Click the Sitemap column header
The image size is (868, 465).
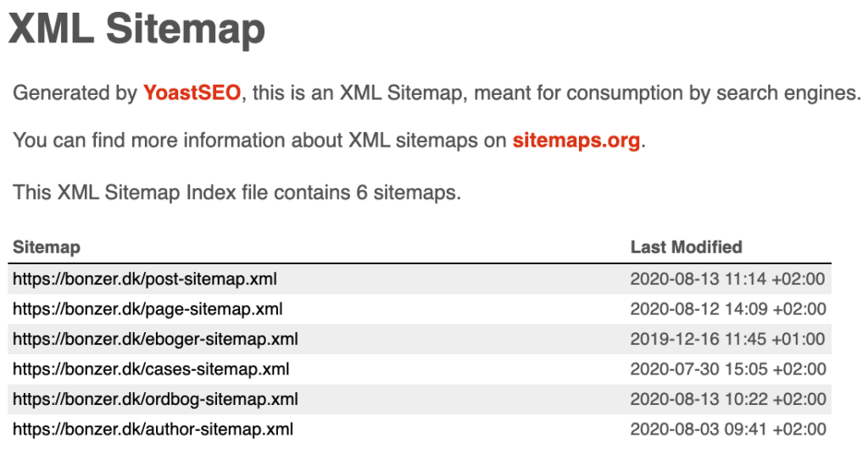(47, 247)
